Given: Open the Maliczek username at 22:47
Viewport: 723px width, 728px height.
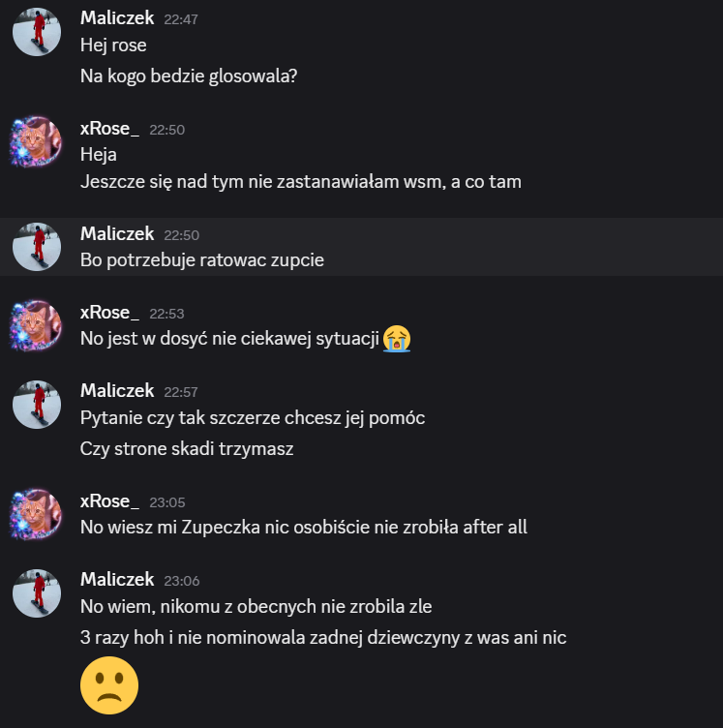Looking at the screenshot, I should point(117,18).
